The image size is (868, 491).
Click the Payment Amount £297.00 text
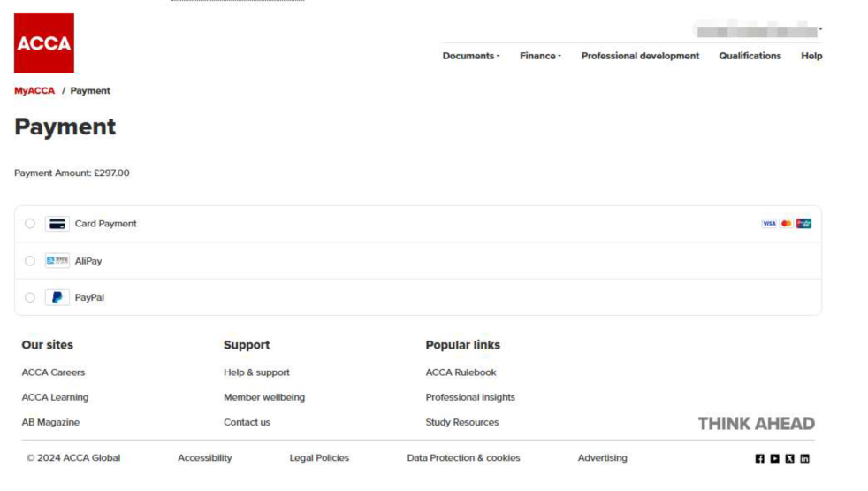[72, 173]
